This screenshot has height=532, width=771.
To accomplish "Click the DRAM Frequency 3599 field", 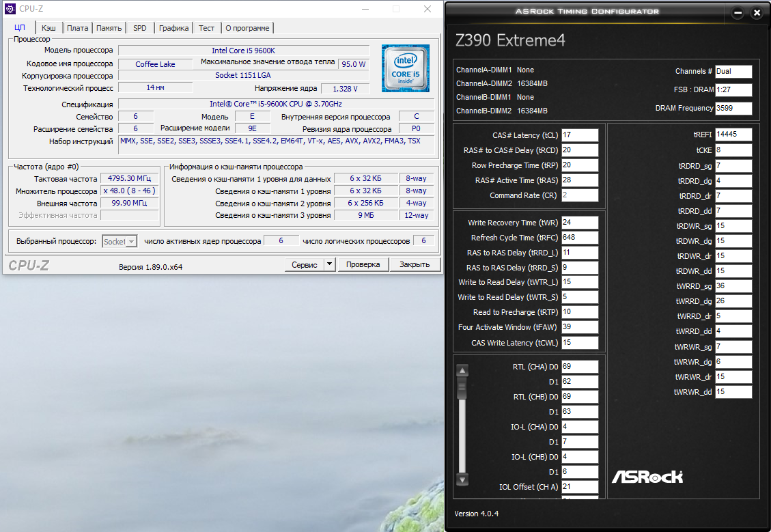I will [733, 108].
